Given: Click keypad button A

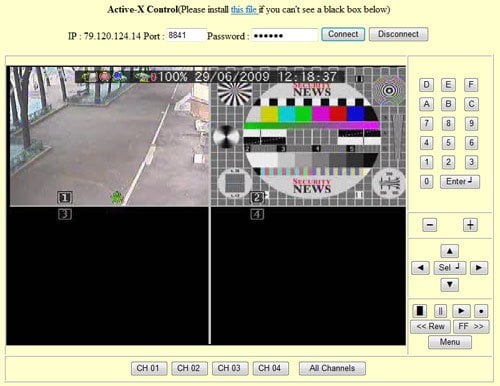Looking at the screenshot, I should (426, 104).
